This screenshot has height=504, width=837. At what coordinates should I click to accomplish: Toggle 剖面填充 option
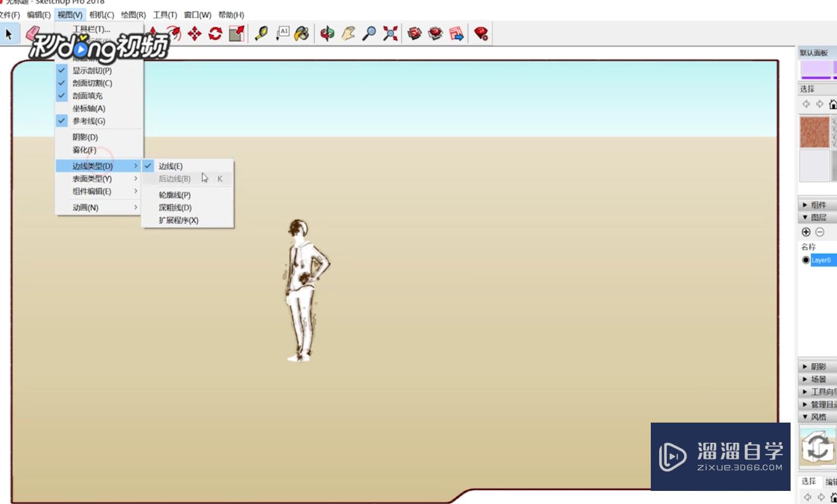pos(99,96)
